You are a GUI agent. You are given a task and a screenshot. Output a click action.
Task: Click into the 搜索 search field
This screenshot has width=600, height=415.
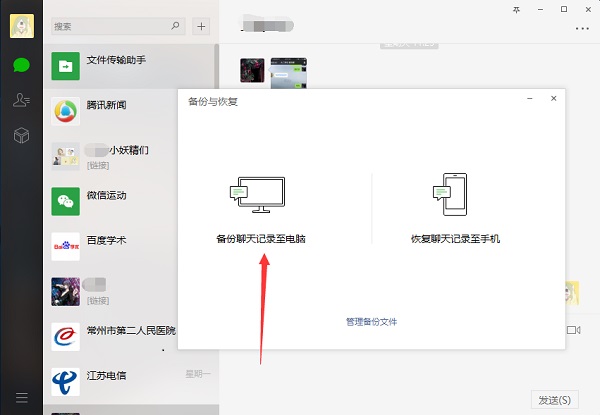coord(110,26)
